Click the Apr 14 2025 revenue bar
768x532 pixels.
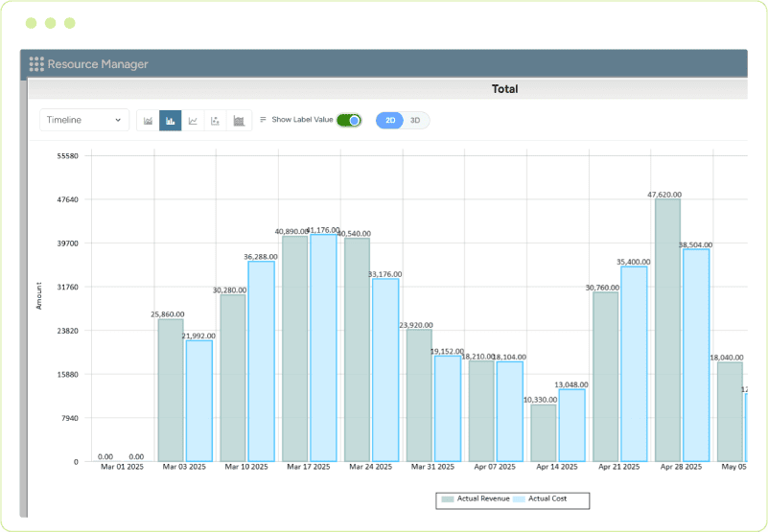(x=544, y=433)
